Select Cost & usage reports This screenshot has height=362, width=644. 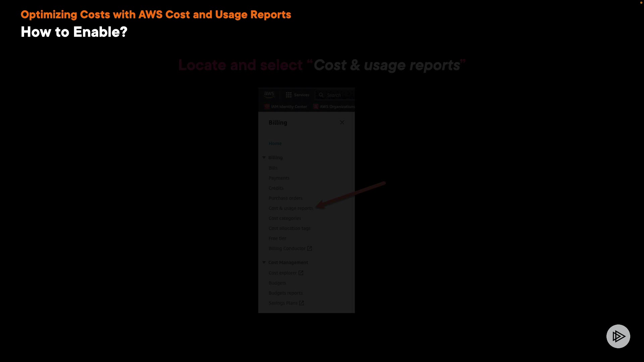pos(290,208)
